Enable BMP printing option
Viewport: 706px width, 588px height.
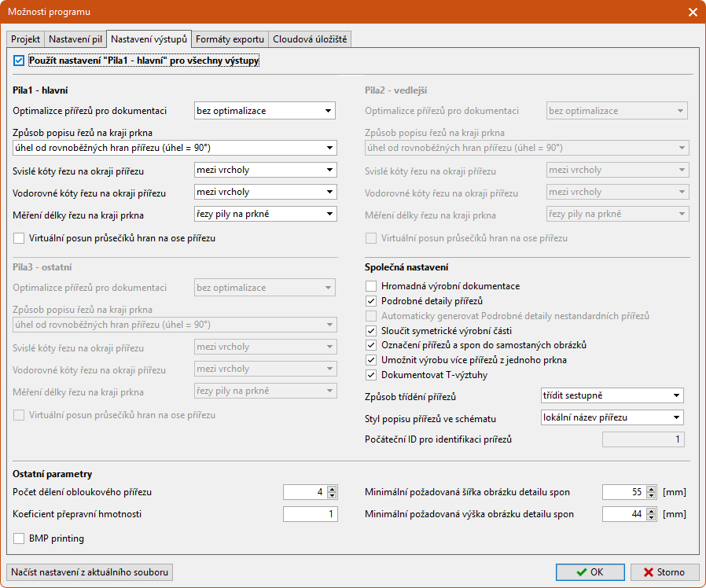[x=20, y=538]
